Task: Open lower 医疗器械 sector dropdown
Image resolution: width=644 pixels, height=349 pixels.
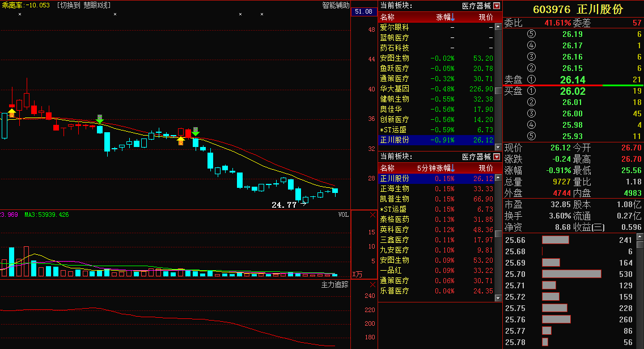Action: point(497,157)
